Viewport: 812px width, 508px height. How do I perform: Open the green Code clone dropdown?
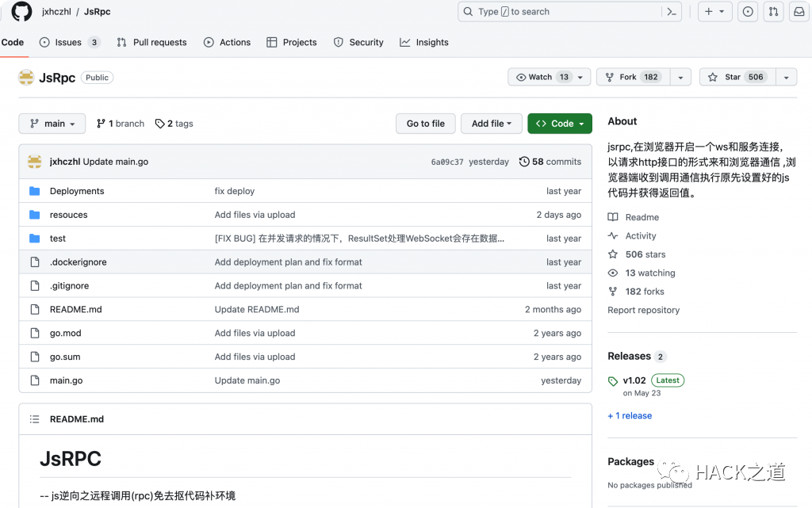560,124
